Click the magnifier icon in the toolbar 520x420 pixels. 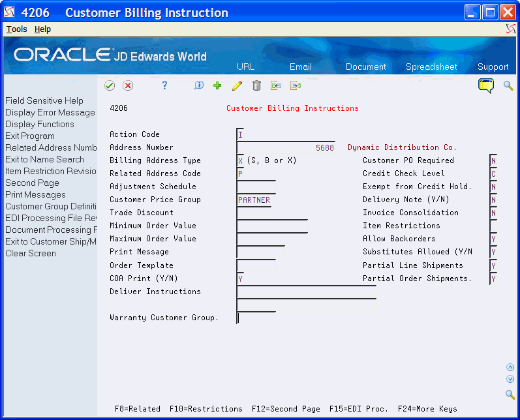click(508, 85)
